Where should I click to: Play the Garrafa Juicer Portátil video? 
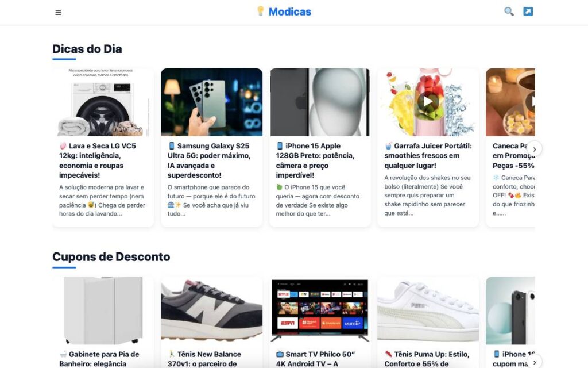pyautogui.click(x=428, y=102)
